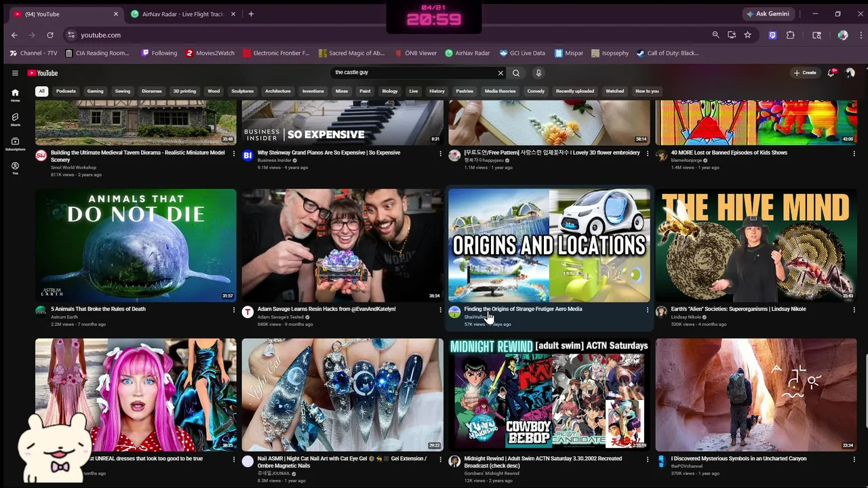
Task: Open options for Steinway Grand Pianos video
Action: coord(441,154)
